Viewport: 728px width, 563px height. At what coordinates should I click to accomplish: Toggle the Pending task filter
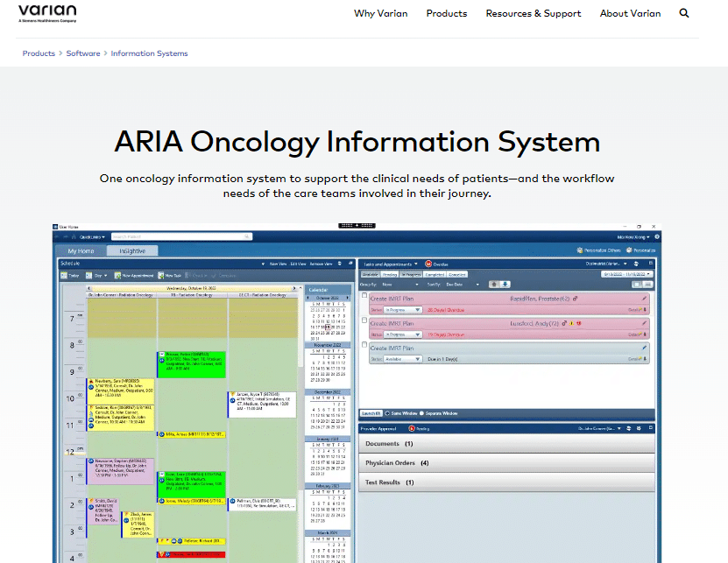coord(390,274)
